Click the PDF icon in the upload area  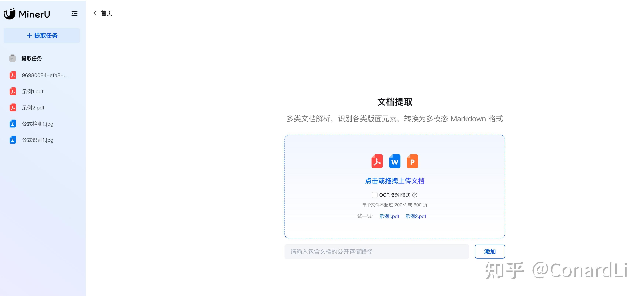pyautogui.click(x=377, y=161)
